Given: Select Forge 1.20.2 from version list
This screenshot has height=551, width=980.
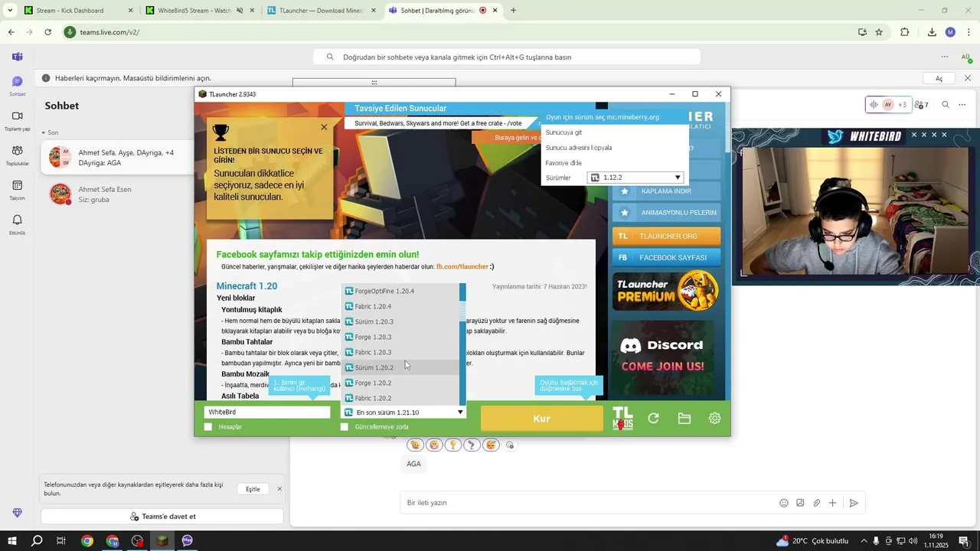Looking at the screenshot, I should pos(400,383).
